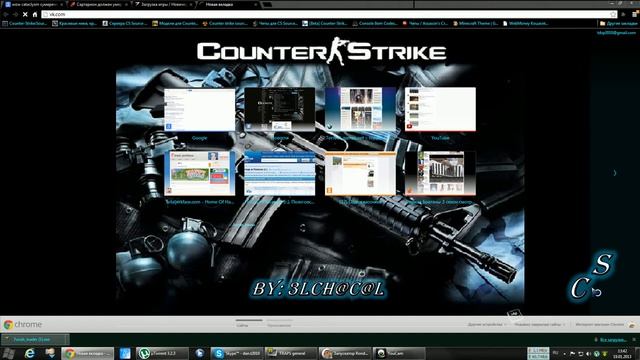
Task: Open the Chrome settings menu
Action: click(x=635, y=14)
